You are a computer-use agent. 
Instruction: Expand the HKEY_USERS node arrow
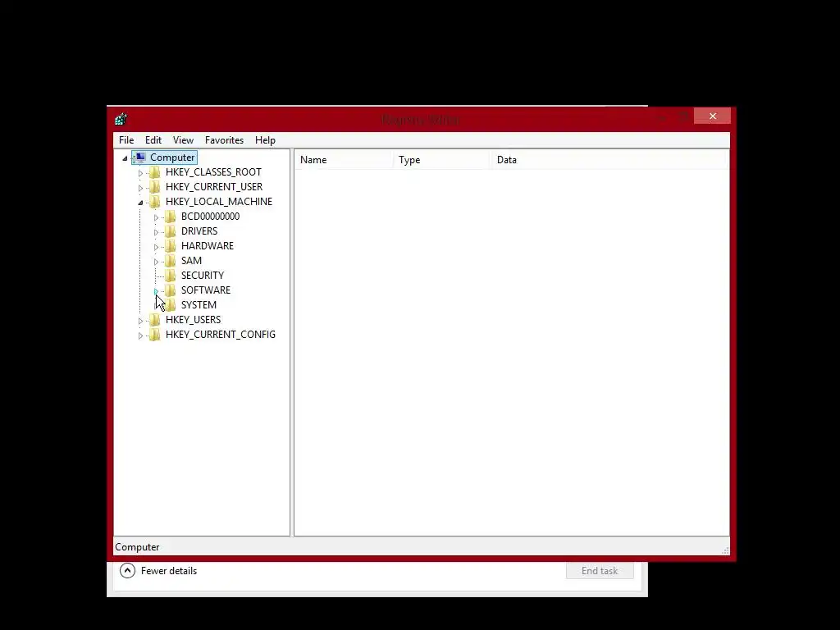(140, 321)
